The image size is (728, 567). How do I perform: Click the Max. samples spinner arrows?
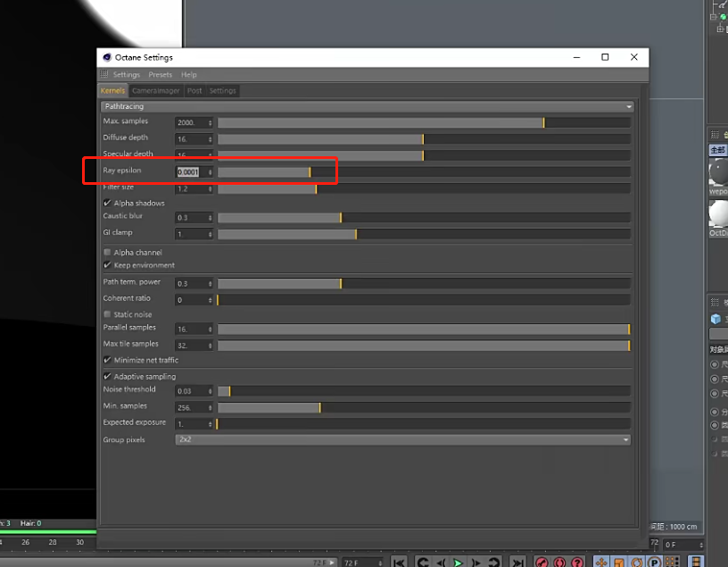(211, 122)
